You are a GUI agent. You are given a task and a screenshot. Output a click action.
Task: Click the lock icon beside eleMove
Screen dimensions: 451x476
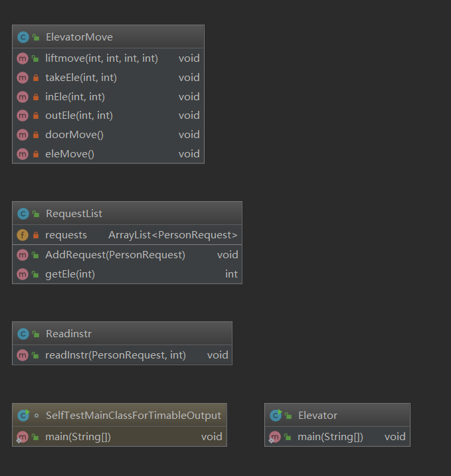click(x=36, y=154)
